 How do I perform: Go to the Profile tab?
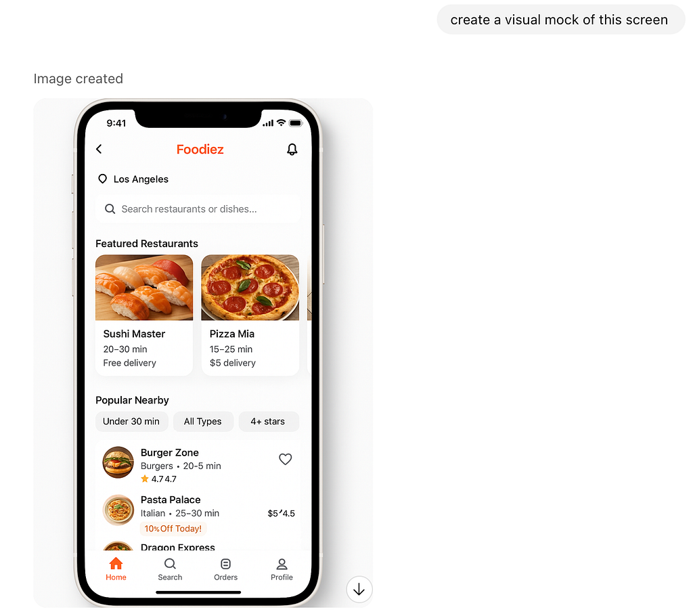pyautogui.click(x=282, y=569)
